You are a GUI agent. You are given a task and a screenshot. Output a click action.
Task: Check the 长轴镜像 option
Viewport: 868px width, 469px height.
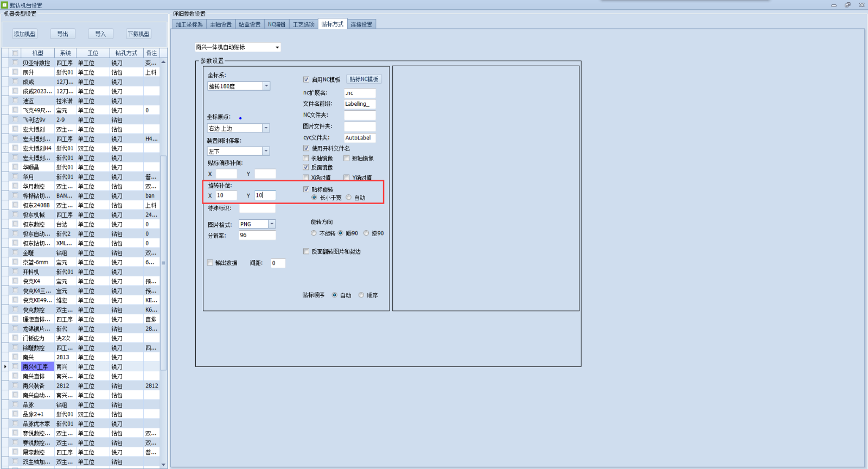[306, 158]
